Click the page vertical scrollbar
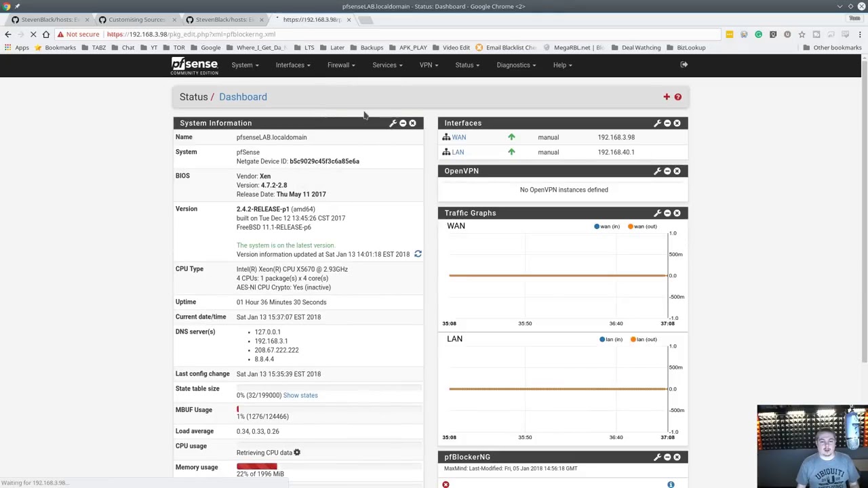868x488 pixels. point(864,210)
